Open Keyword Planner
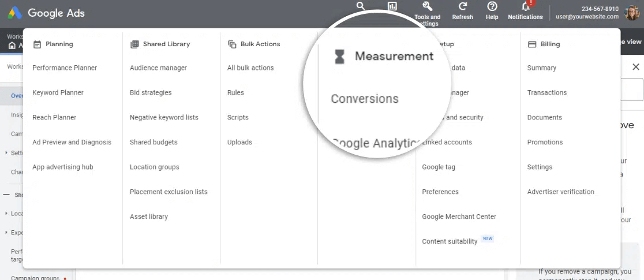Image resolution: width=644 pixels, height=280 pixels. (x=58, y=92)
